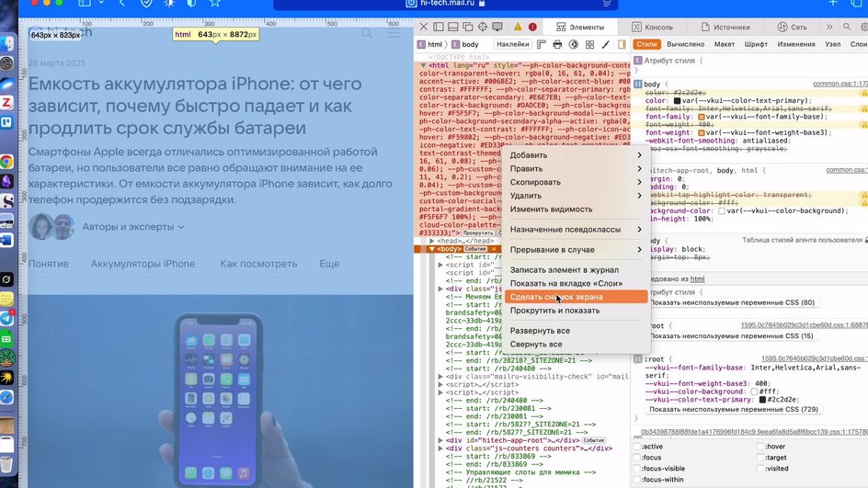The width and height of the screenshot is (868, 488).
Task: Activate the element selection crosshair icon
Action: tap(483, 27)
